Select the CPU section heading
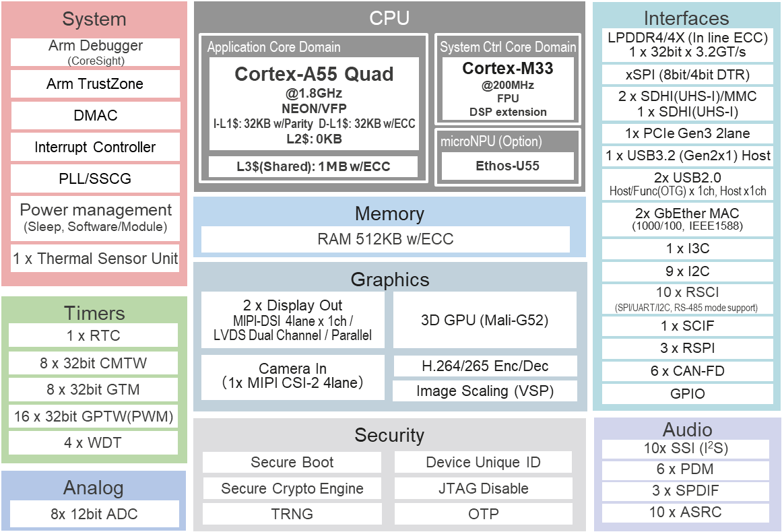Image resolution: width=782 pixels, height=532 pixels. point(389,18)
